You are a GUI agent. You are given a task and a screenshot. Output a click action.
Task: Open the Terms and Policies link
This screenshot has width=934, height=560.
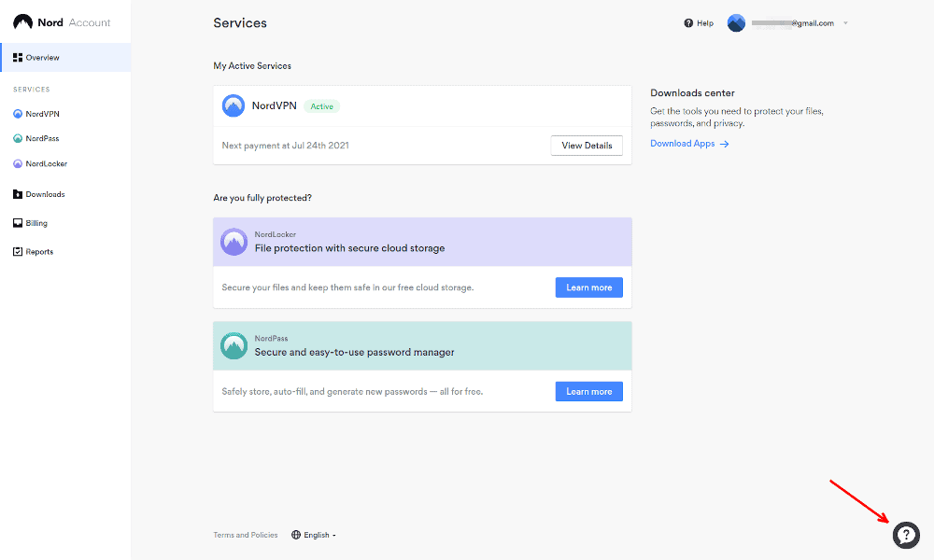246,535
